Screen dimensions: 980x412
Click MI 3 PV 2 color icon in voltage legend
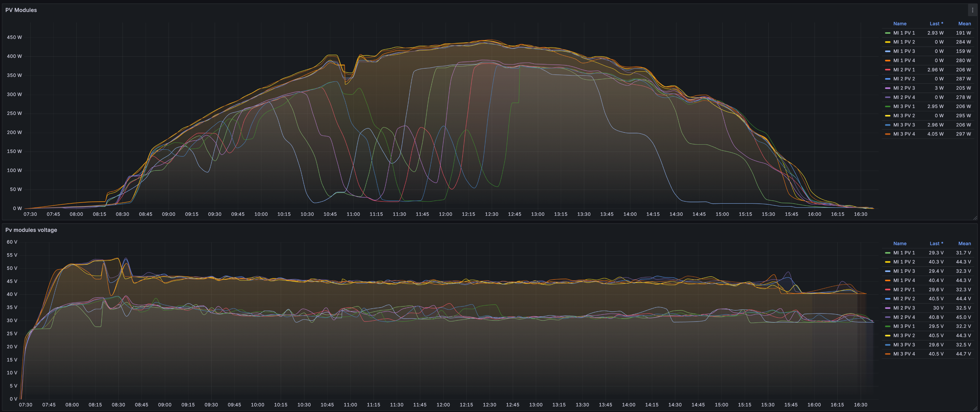[887, 336]
